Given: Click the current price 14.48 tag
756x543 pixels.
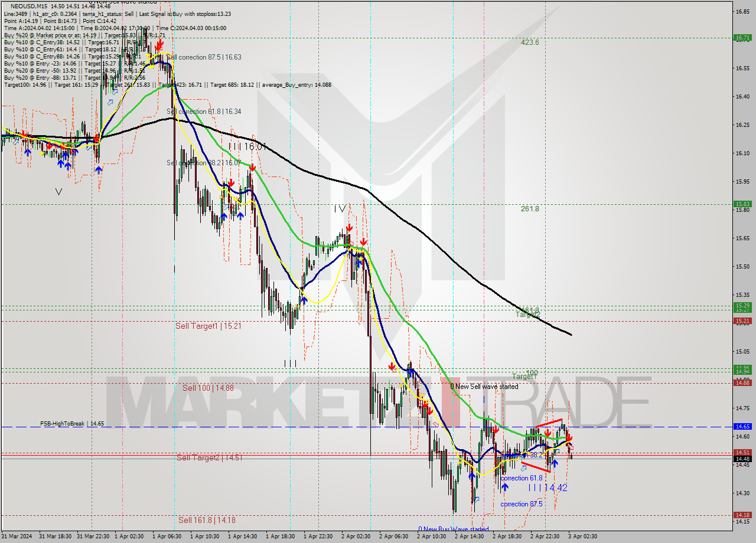Looking at the screenshot, I should 742,459.
